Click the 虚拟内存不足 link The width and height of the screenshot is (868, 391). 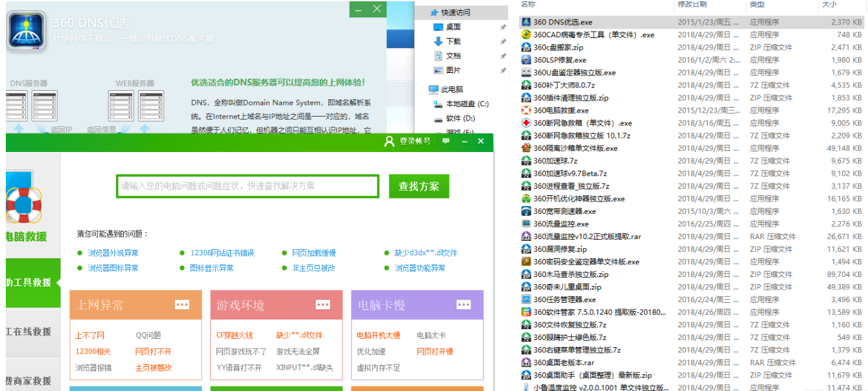click(379, 368)
